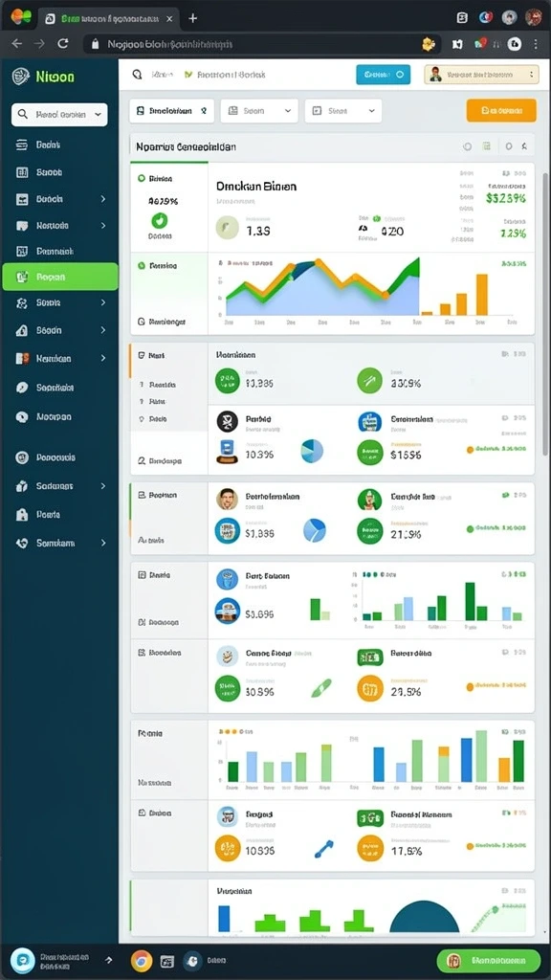The height and width of the screenshot is (980, 551).
Task: Click the yellow extension icon in address bar
Action: (x=429, y=44)
